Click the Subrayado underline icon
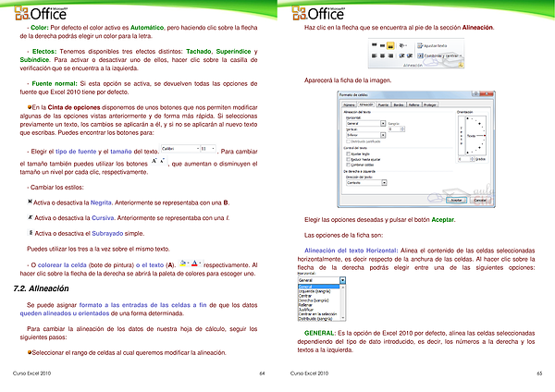Viewport: 555px width, 392px height. click(31, 233)
